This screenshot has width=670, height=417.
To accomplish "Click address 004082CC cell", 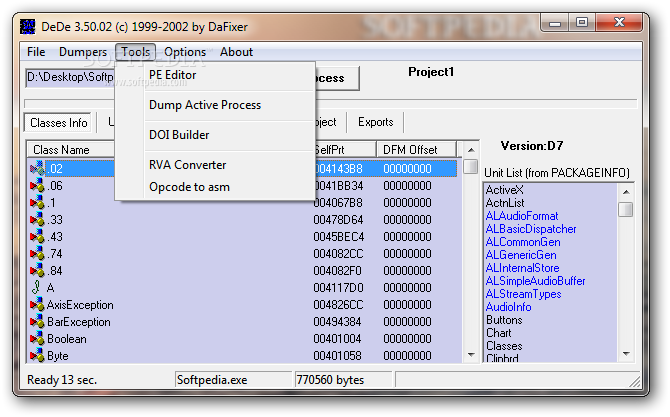I will point(338,254).
